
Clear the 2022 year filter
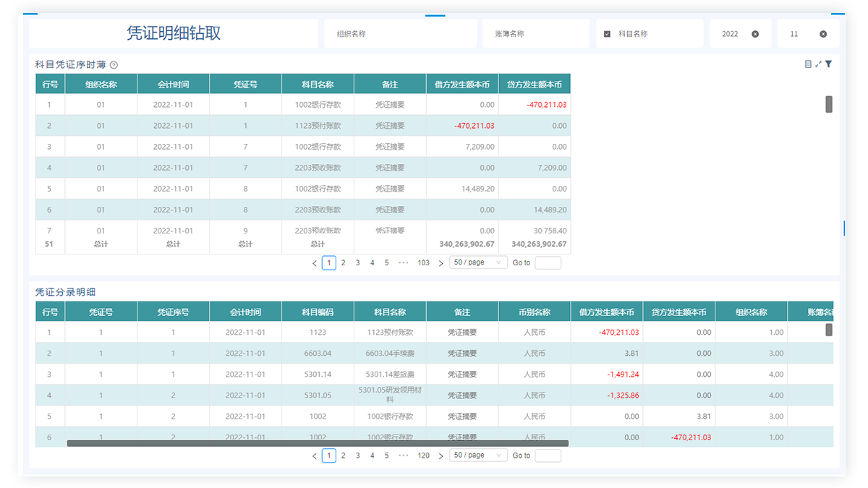click(755, 34)
